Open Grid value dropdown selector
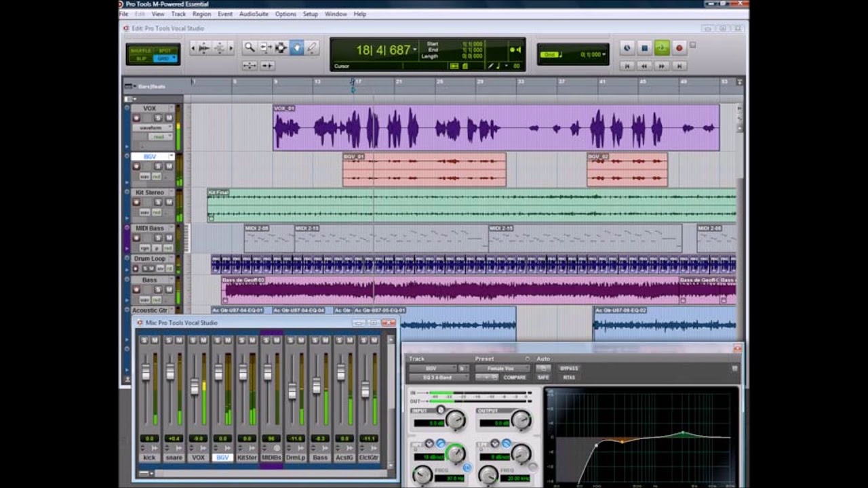 coord(606,54)
